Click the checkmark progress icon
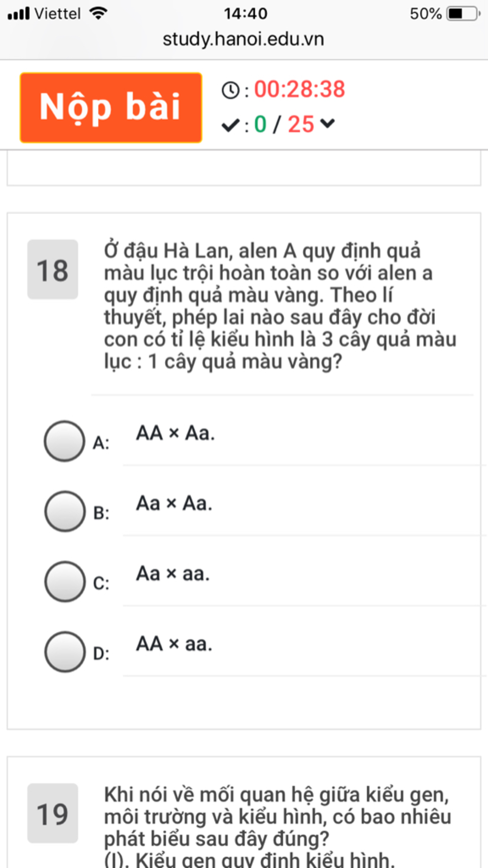 pos(230,125)
